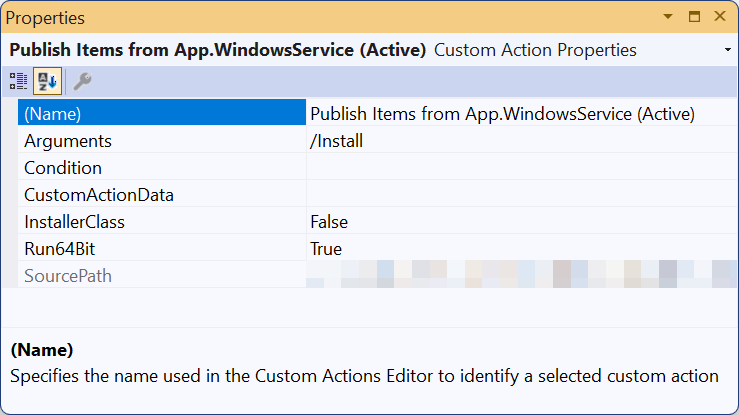Click the empty Condition value field
This screenshot has height=415, width=739.
coord(520,168)
